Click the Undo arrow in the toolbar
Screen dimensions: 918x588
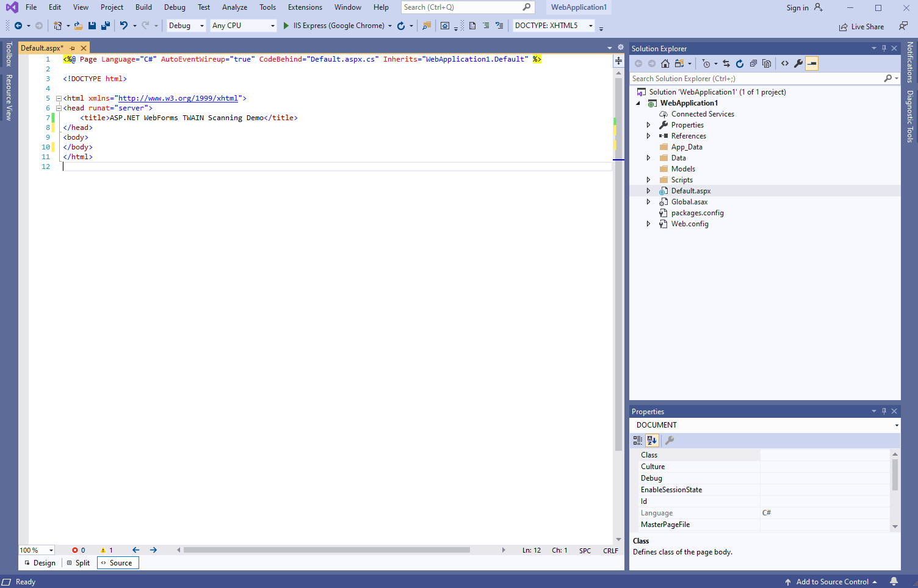(x=124, y=26)
